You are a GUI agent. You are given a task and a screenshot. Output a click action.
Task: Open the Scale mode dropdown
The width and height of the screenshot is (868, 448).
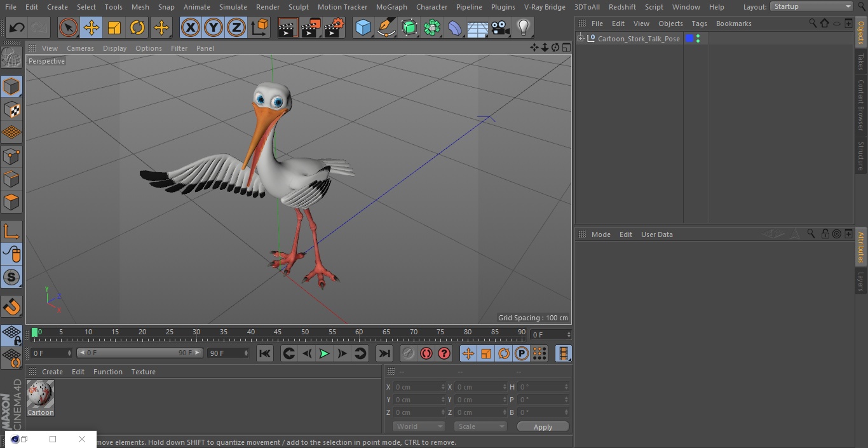pyautogui.click(x=480, y=426)
